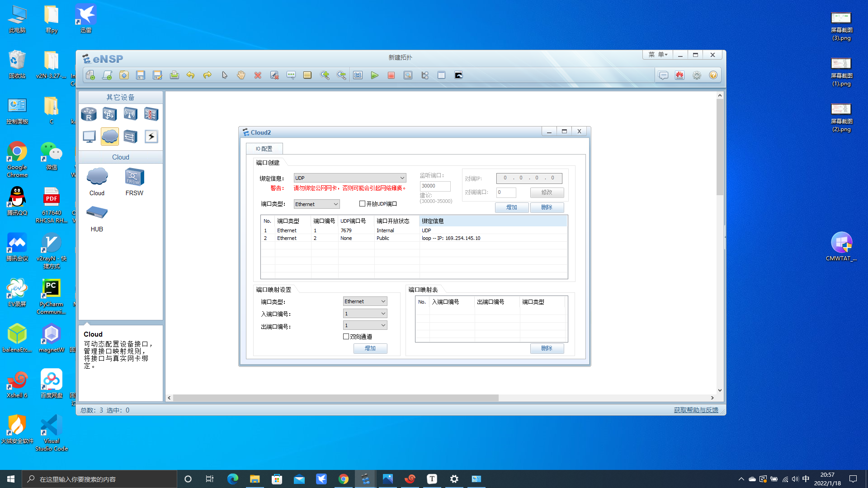Open the Windows Start menu
This screenshot has height=488, width=868.
tap(11, 479)
